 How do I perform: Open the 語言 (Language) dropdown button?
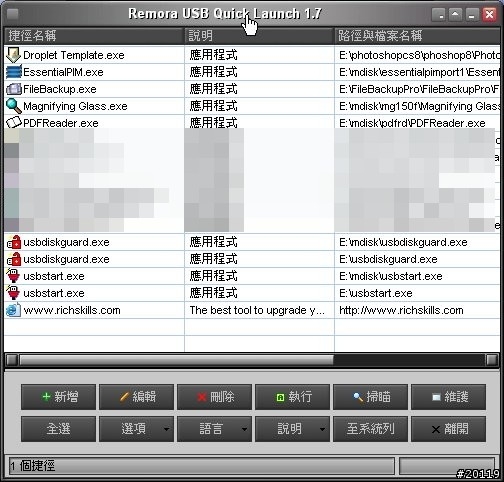tap(214, 429)
